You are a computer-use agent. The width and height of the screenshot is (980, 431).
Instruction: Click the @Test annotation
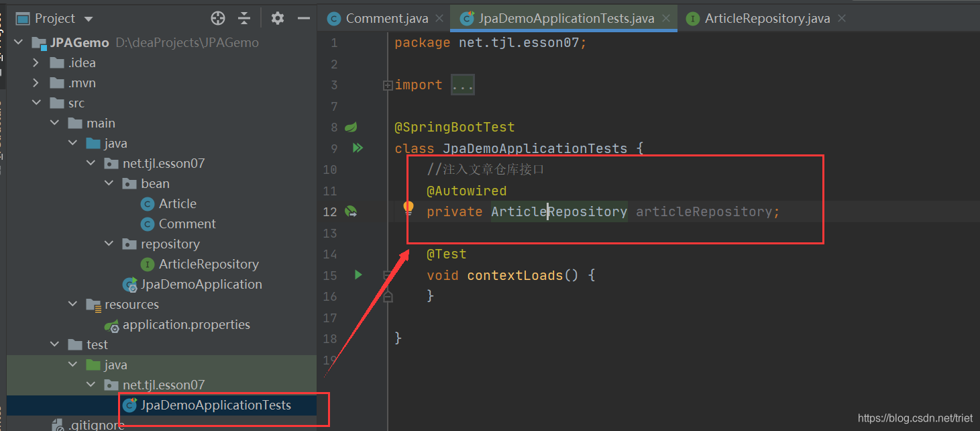click(x=447, y=254)
